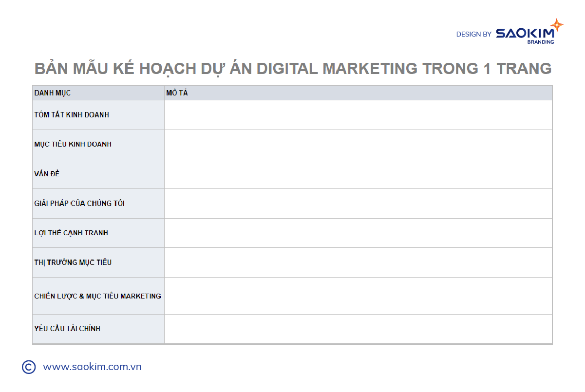This screenshot has width=585, height=392.
Task: Select the page title heading text
Action: 293,68
